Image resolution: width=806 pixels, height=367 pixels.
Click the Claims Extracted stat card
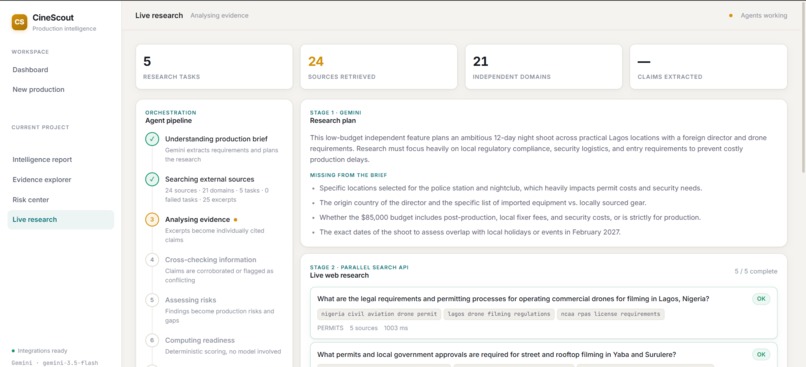(x=708, y=67)
